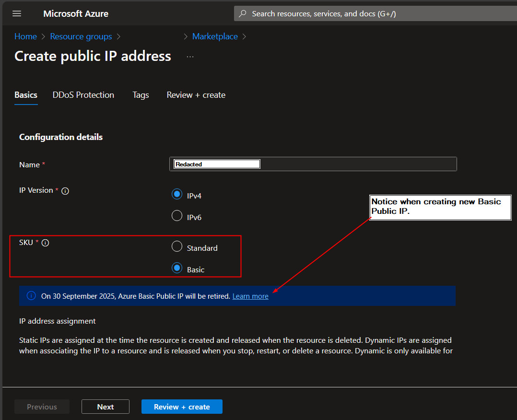Switch to the DDoS Protection tab
The image size is (517, 420).
[x=83, y=95]
